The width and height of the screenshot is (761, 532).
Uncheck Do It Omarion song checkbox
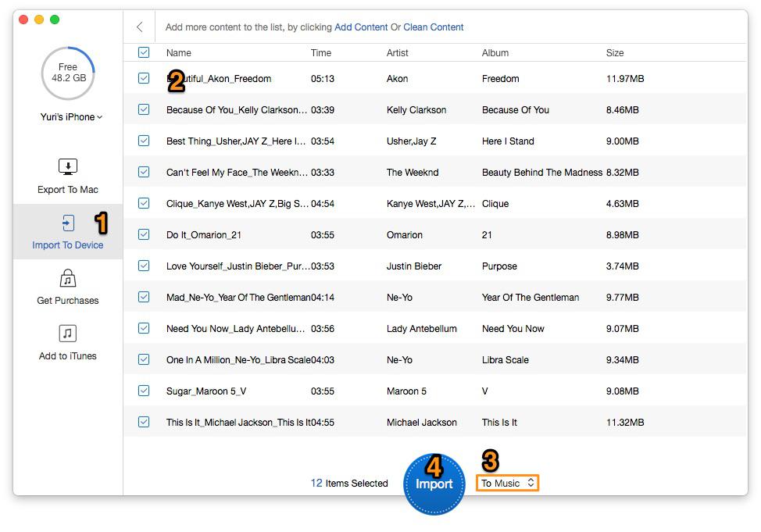coord(144,234)
